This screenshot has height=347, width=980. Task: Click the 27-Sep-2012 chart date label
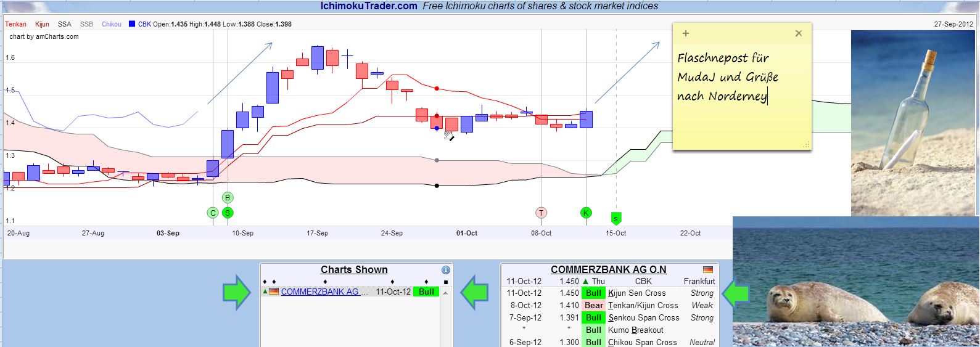(x=953, y=24)
